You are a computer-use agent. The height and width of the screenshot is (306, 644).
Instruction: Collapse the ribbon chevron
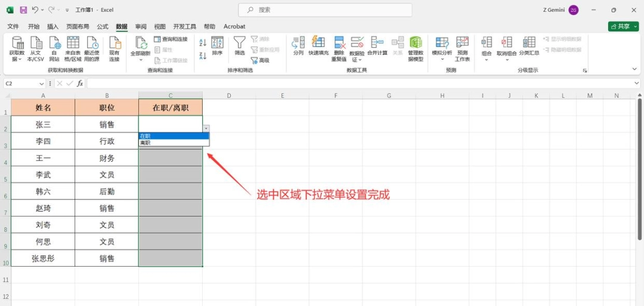click(x=636, y=70)
